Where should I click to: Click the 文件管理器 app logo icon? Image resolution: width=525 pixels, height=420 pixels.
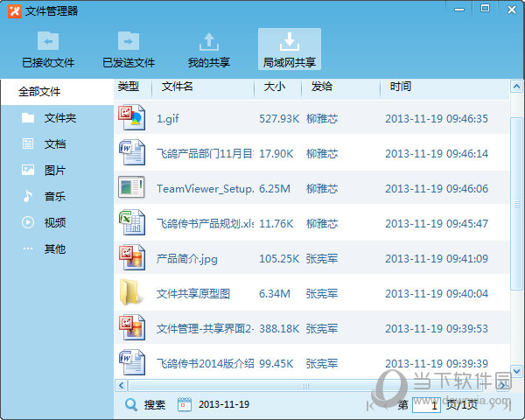click(x=15, y=11)
